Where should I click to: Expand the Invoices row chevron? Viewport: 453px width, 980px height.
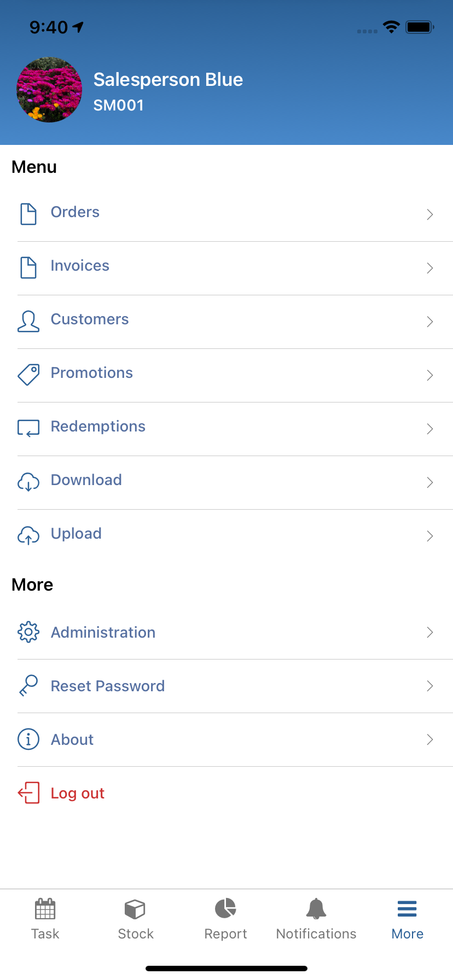coord(430,268)
